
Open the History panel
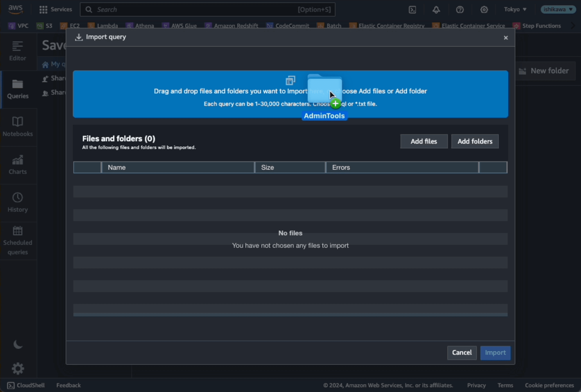tap(17, 202)
